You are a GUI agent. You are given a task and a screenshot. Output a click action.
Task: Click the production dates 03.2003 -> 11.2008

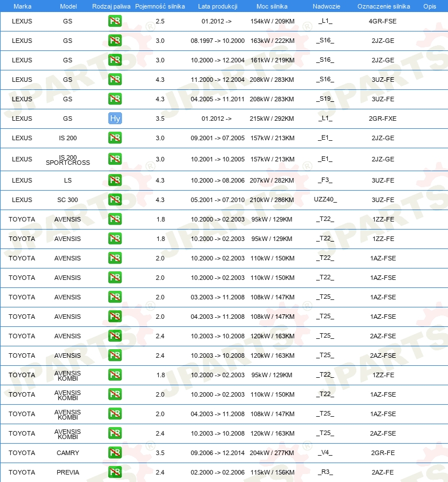218,297
